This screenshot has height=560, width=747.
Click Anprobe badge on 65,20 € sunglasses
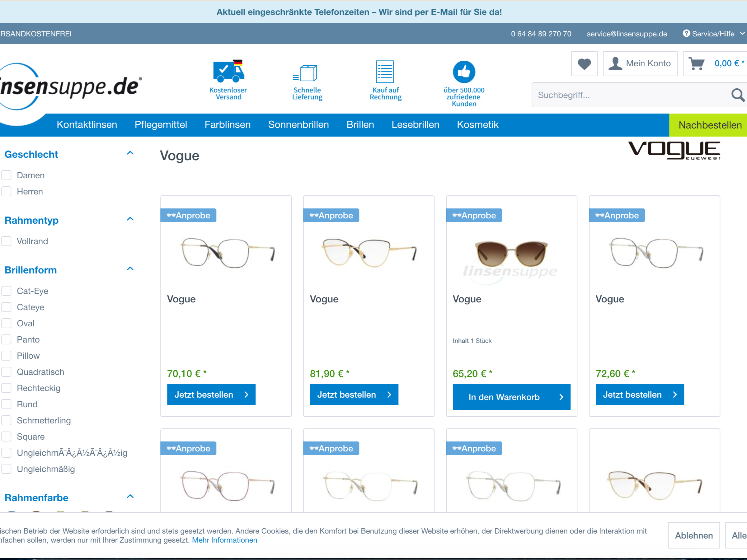tap(474, 215)
